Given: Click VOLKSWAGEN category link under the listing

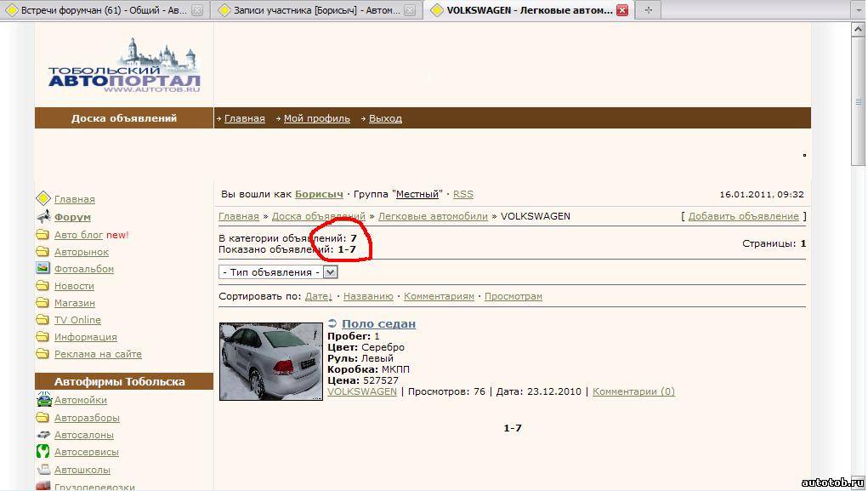Looking at the screenshot, I should coord(362,391).
